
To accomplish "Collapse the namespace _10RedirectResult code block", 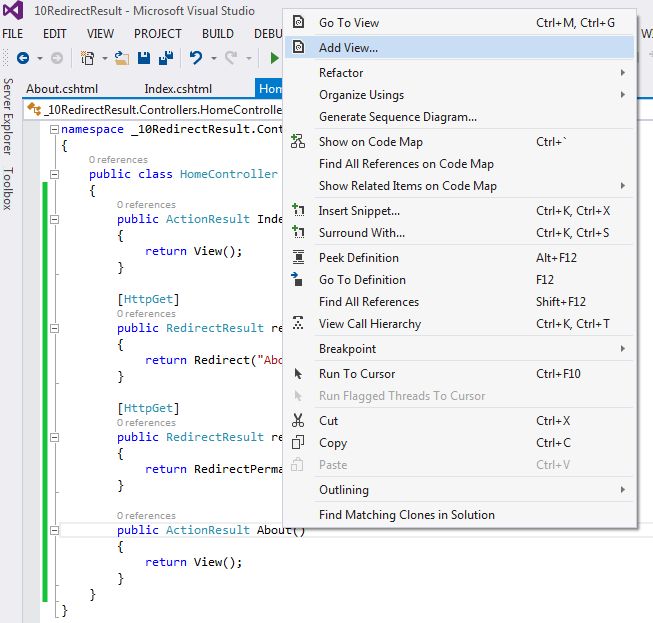I will point(54,130).
